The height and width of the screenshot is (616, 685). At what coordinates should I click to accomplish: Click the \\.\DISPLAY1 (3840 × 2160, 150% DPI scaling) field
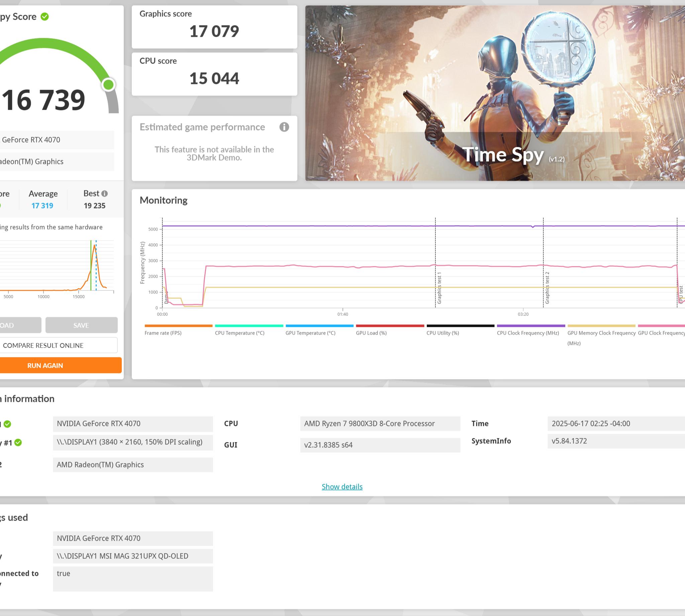[x=133, y=442]
